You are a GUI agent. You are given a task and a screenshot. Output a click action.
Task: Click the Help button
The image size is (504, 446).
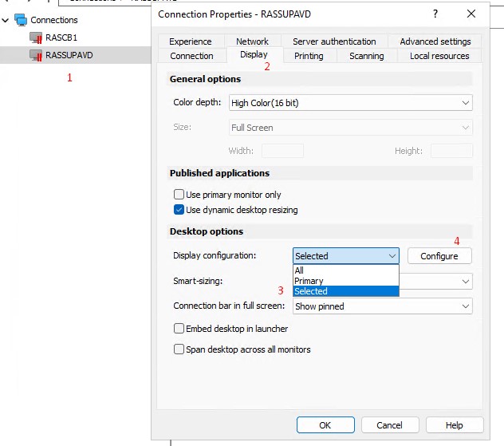455,425
